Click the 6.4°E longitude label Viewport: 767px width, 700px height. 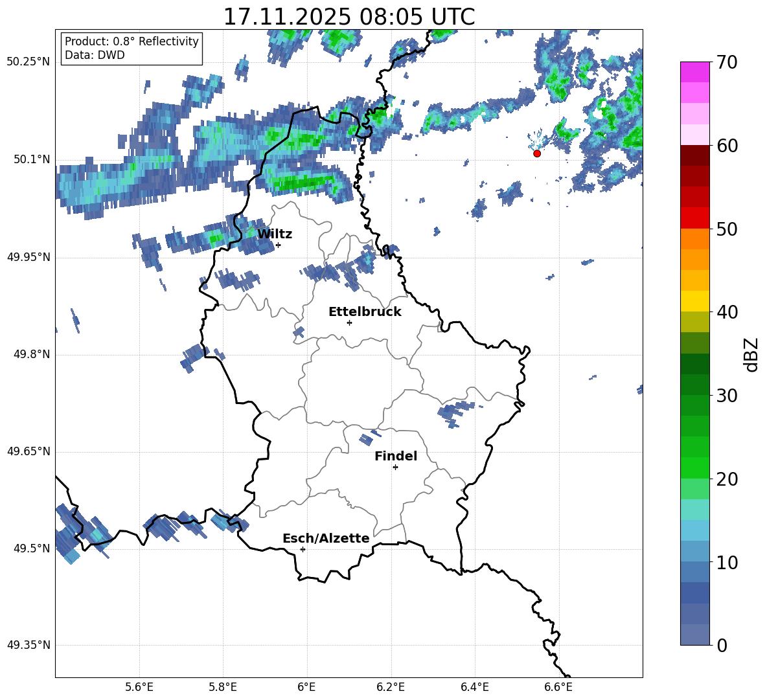474,687
